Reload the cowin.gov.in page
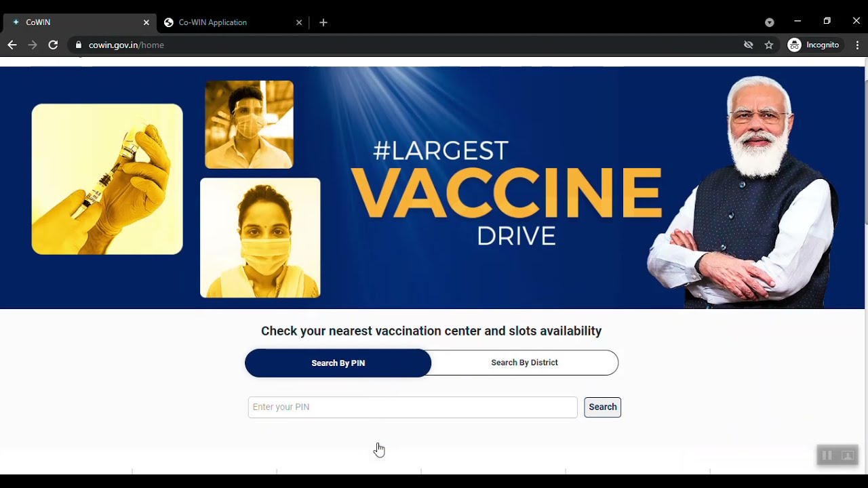 tap(53, 45)
